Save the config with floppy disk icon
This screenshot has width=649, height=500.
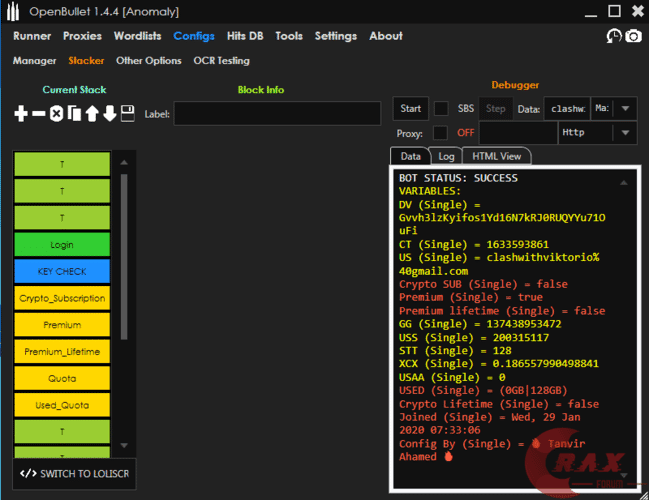tap(128, 114)
